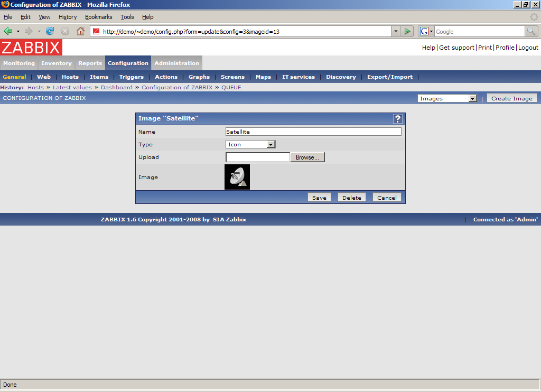541x392 pixels.
Task: Click the SIA Zabbix footer link
Action: coord(229,219)
